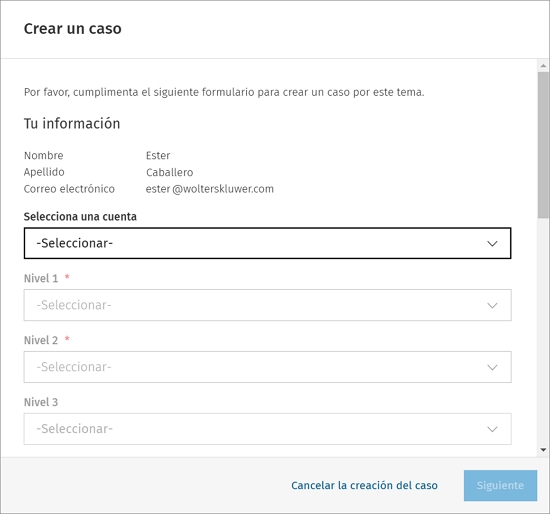This screenshot has width=550, height=514.
Task: Click the "Nivel 2" field label
Action: coord(41,340)
